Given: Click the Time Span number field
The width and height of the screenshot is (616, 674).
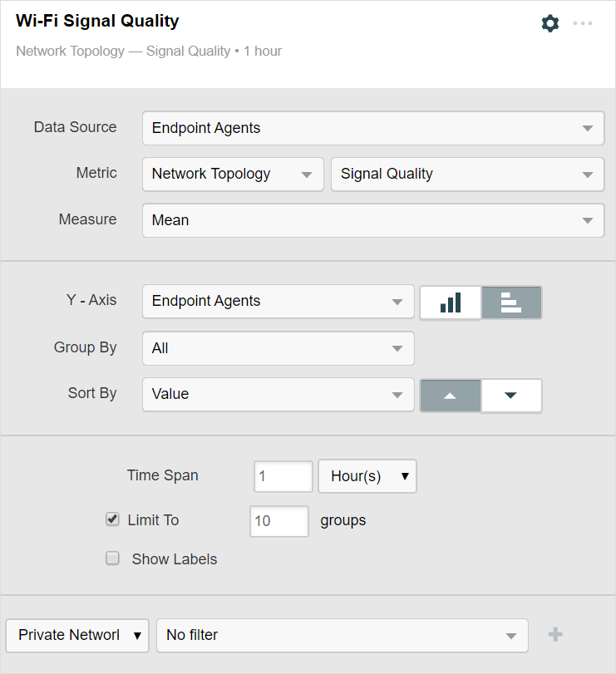Looking at the screenshot, I should pyautogui.click(x=283, y=476).
